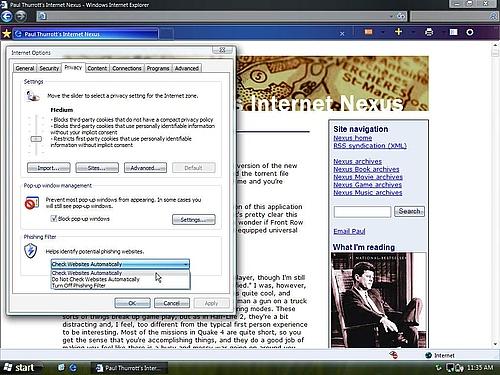Click Internet Explorer quick launch icon
500x375 pixels.
[x=73, y=367]
